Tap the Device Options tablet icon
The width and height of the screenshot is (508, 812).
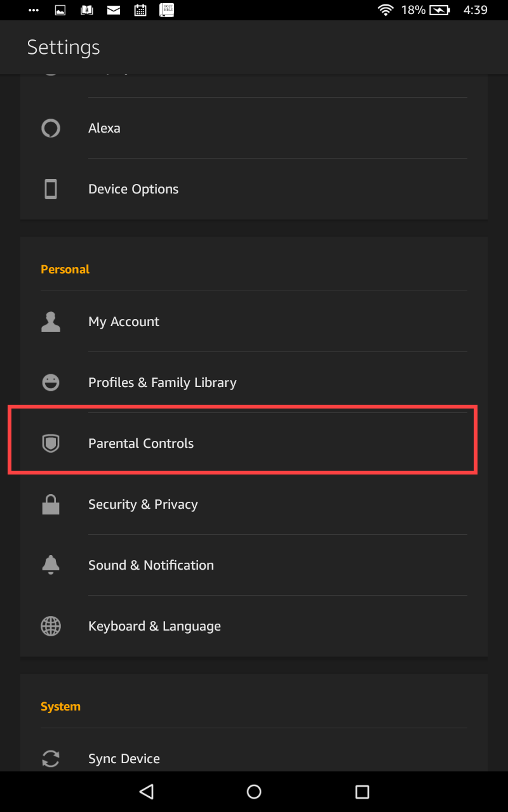(51, 189)
